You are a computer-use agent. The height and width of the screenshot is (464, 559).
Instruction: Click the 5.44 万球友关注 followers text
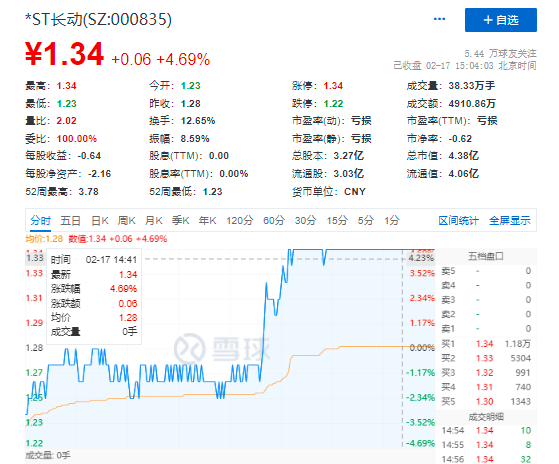click(500, 53)
